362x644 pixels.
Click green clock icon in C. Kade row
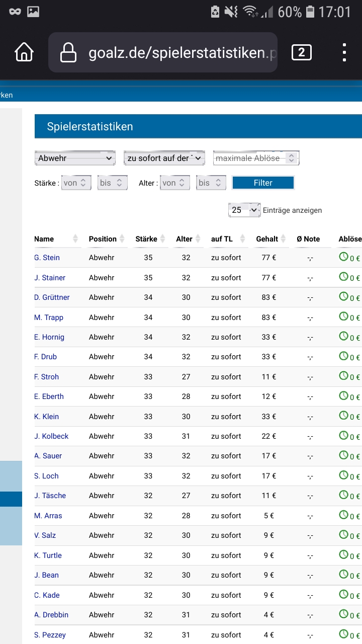(343, 594)
